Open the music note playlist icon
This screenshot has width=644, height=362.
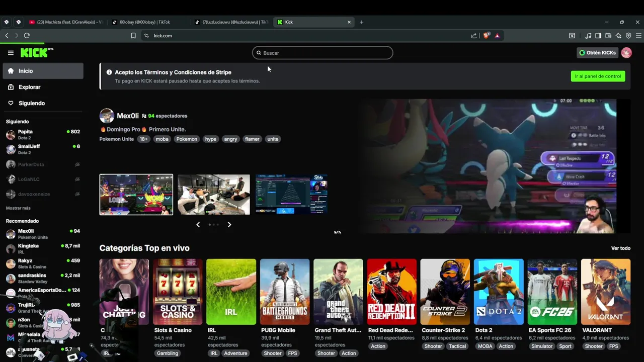[x=588, y=36]
